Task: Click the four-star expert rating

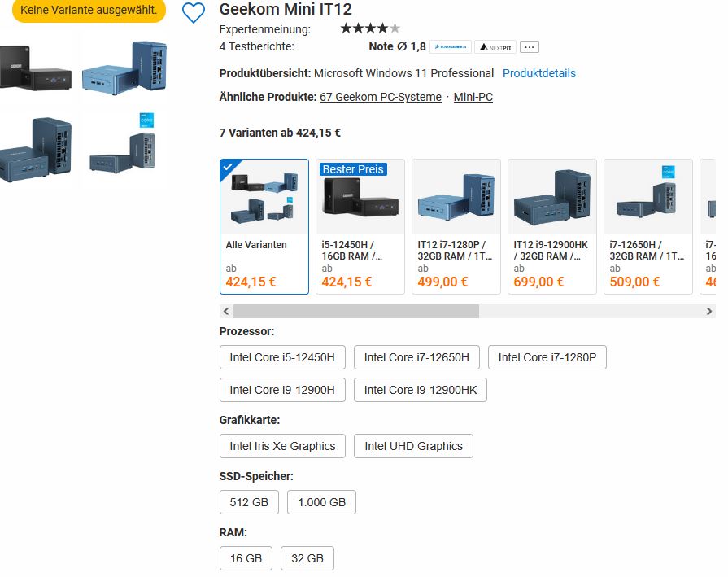Action: (370, 28)
